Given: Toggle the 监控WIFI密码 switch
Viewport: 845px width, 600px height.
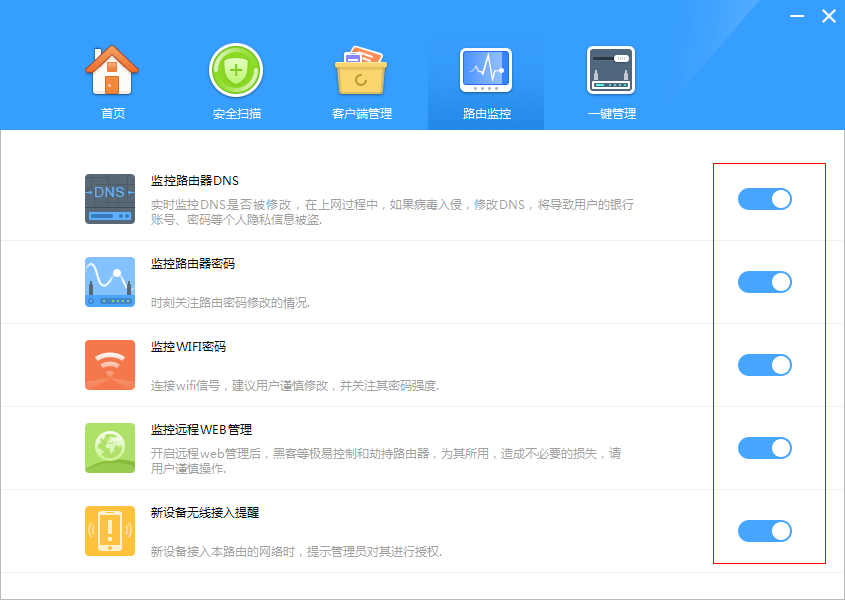Looking at the screenshot, I should click(765, 365).
